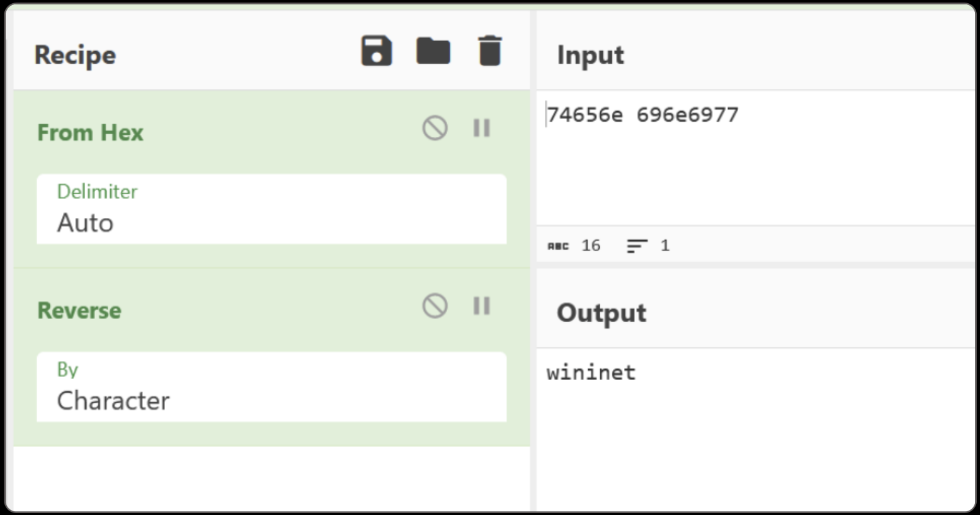Click the Output panel heading
Image resolution: width=980 pixels, height=515 pixels.
(x=601, y=313)
